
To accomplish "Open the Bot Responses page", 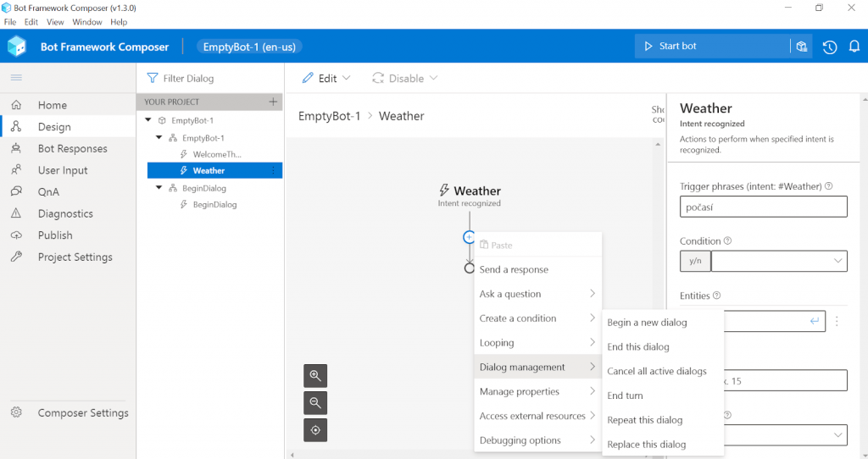I will [72, 148].
